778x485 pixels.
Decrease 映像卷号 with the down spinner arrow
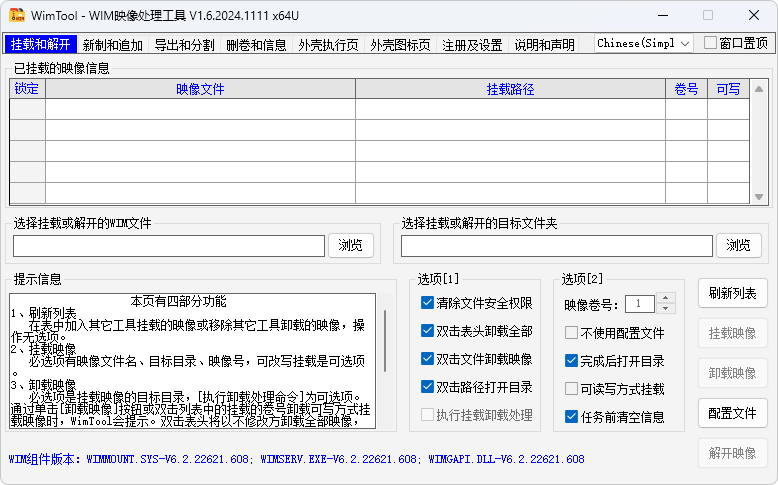coord(665,308)
